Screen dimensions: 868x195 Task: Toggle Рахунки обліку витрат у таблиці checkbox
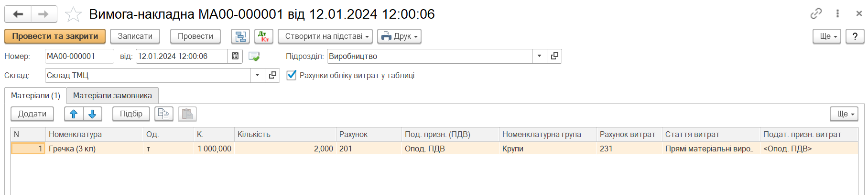tap(291, 75)
